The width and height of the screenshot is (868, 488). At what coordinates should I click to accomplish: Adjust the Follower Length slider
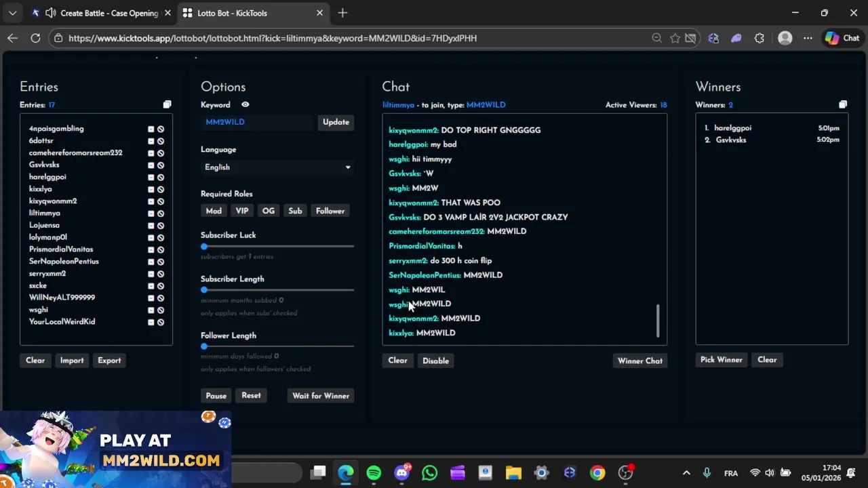(204, 346)
